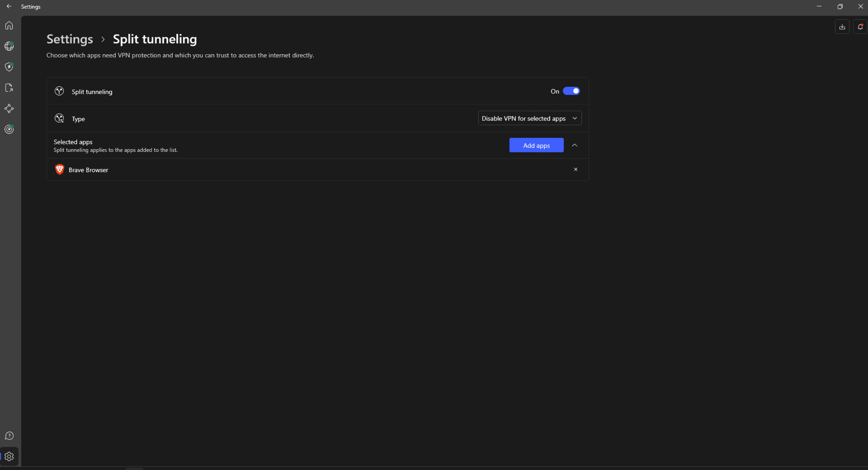Click the Settings gear icon in sidebar
The image size is (868, 470).
[x=9, y=456]
